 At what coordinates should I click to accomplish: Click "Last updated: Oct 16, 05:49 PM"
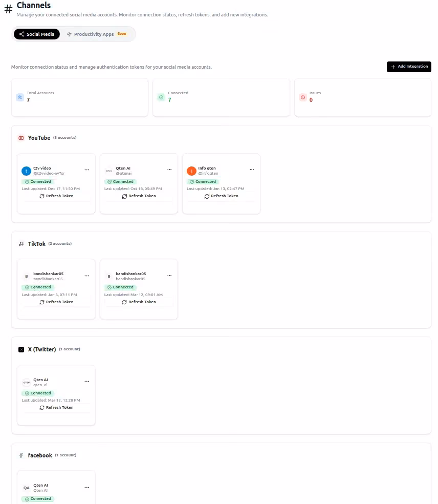pyautogui.click(x=133, y=188)
